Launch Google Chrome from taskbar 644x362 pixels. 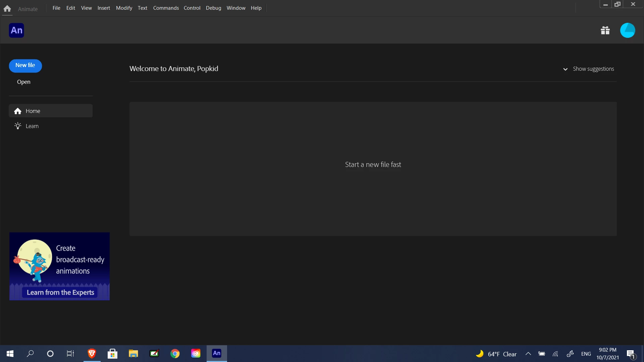[x=175, y=354]
